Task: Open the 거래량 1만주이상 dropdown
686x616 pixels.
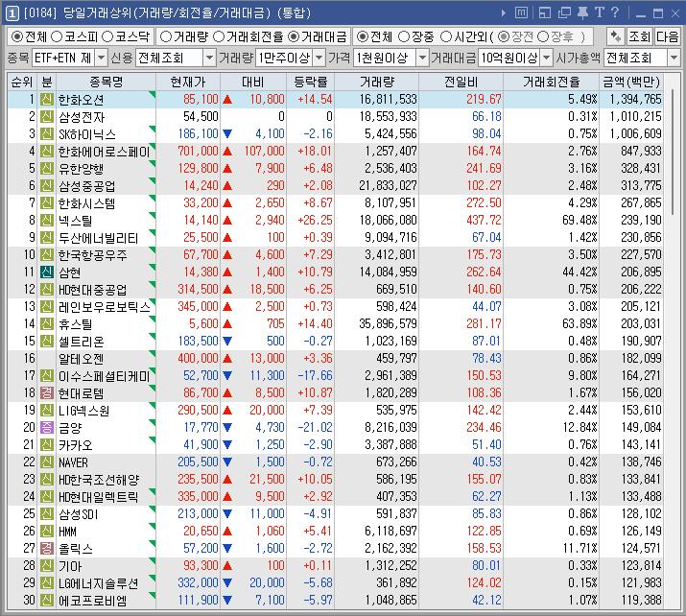Action: pyautogui.click(x=319, y=58)
